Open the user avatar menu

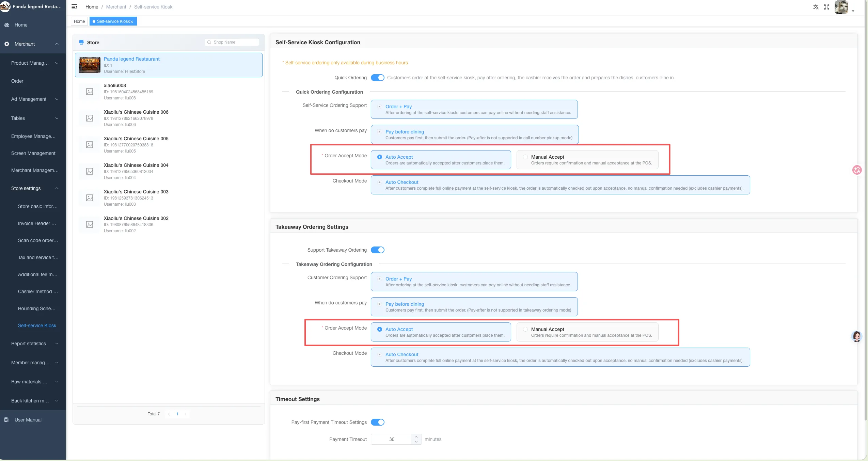841,7
